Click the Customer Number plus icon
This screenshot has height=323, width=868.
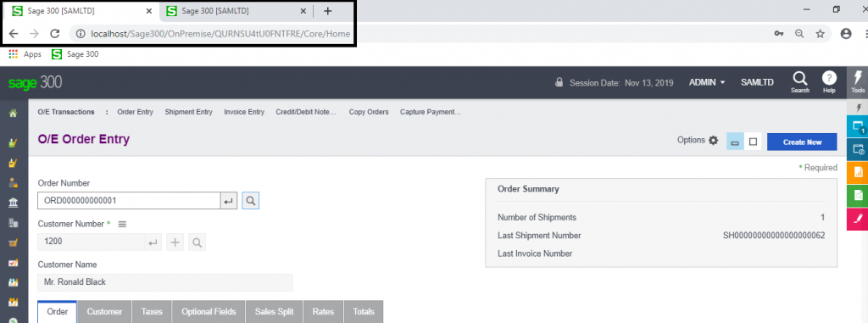(x=175, y=242)
